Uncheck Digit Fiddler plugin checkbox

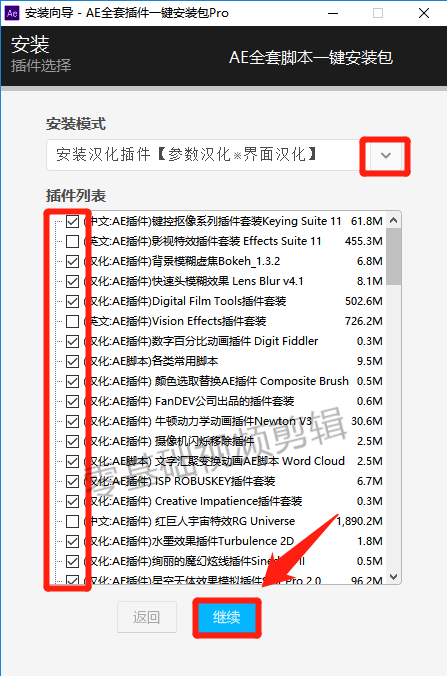(72, 341)
